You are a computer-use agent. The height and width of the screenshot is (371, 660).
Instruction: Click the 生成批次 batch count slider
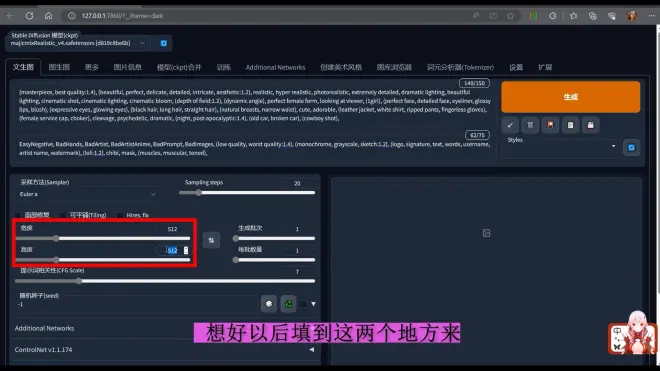[x=274, y=238]
